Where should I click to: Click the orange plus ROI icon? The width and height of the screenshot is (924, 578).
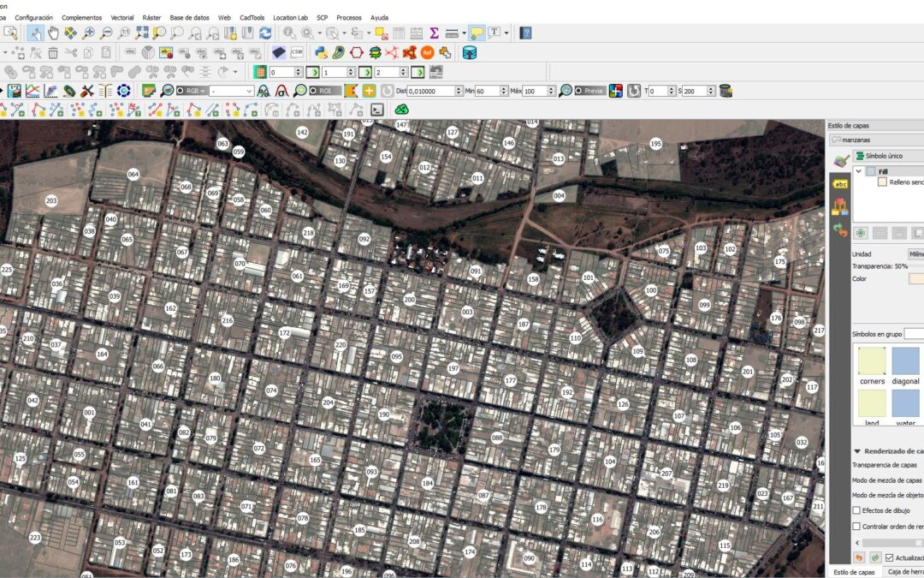[x=369, y=91]
